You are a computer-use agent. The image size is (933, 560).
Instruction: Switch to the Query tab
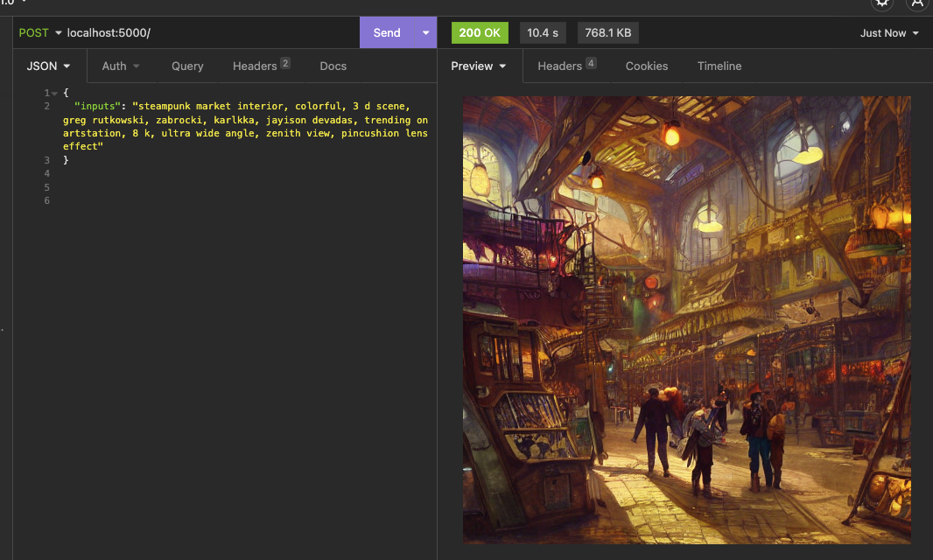click(187, 66)
